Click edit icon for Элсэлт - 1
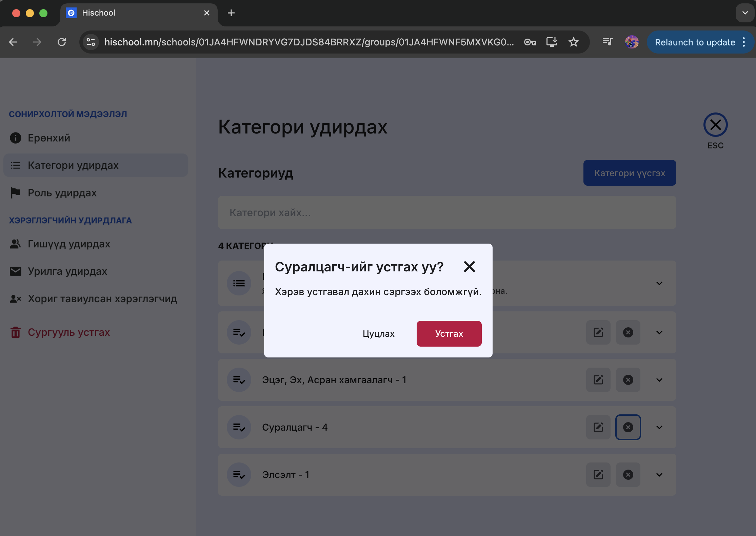This screenshot has height=536, width=756. pos(598,475)
